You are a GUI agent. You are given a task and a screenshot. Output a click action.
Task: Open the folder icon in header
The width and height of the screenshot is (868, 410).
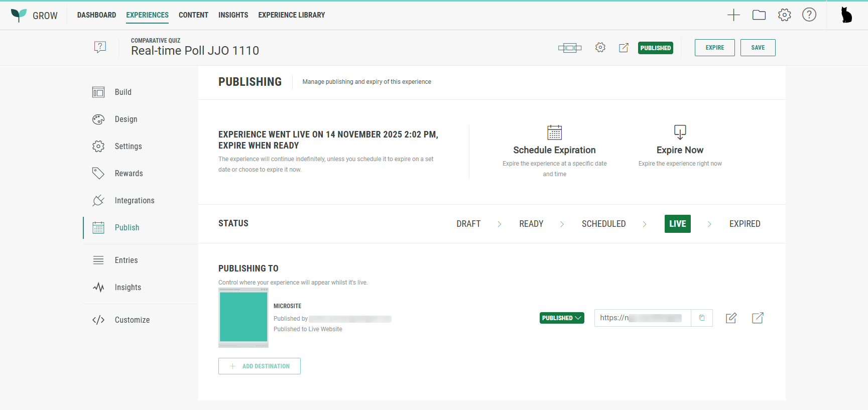pyautogui.click(x=759, y=15)
